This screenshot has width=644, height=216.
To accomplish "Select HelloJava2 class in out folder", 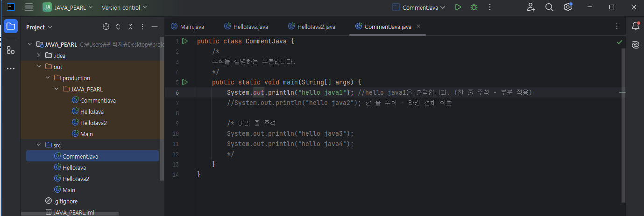I will [93, 123].
